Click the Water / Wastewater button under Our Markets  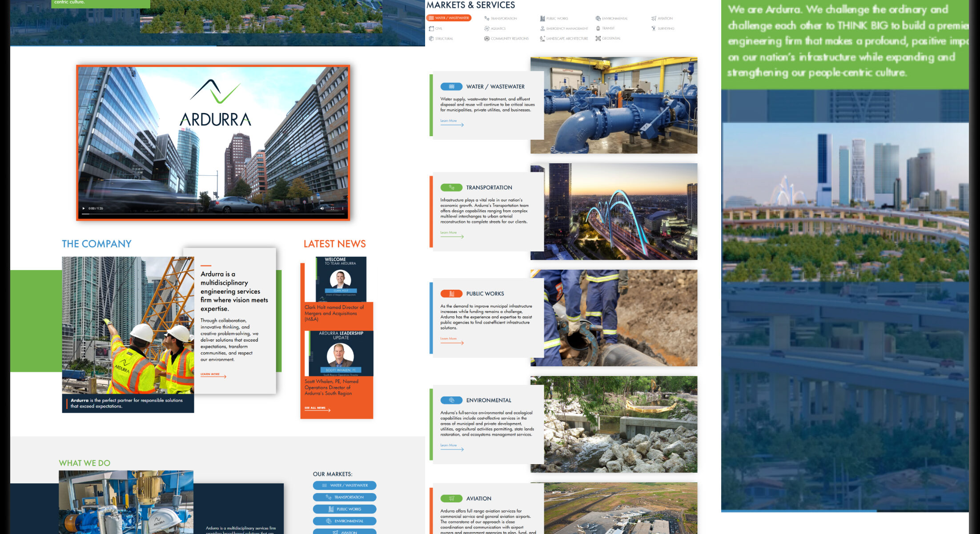point(345,485)
